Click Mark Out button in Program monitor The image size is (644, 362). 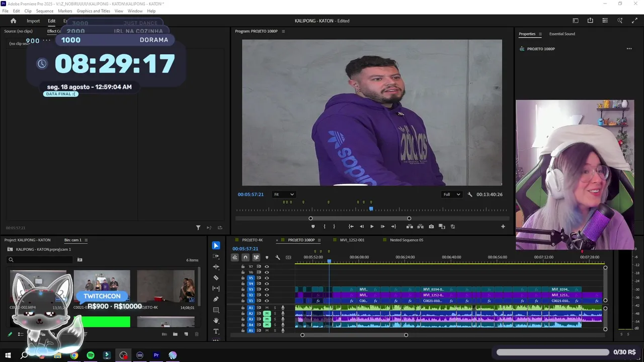point(334,227)
